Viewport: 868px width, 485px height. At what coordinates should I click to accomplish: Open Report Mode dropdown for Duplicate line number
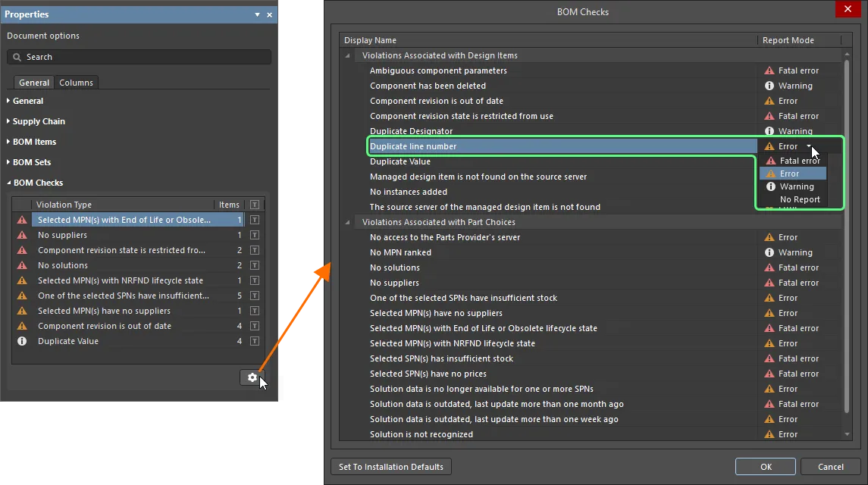pos(809,146)
